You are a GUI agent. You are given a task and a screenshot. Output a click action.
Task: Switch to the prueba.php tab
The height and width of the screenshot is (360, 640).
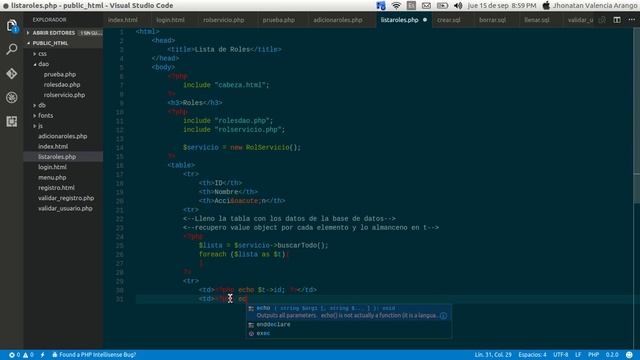(279, 20)
